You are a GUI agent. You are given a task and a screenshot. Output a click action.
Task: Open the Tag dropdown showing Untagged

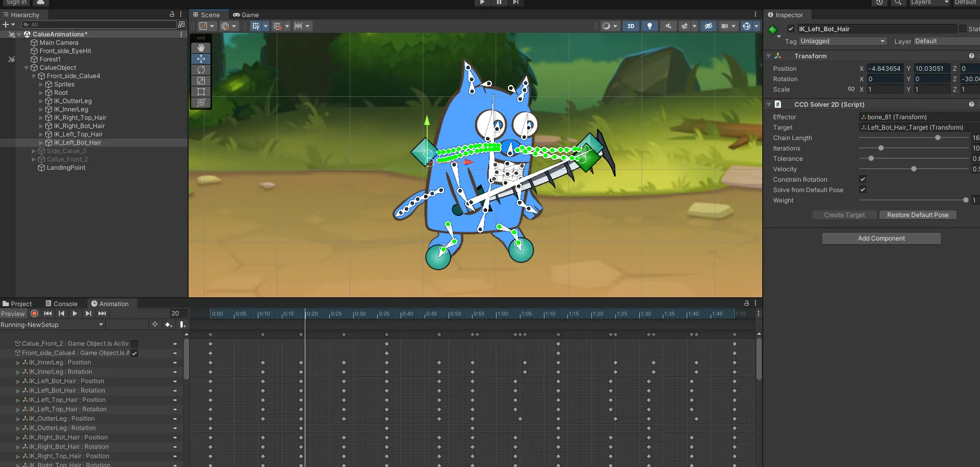click(x=842, y=41)
